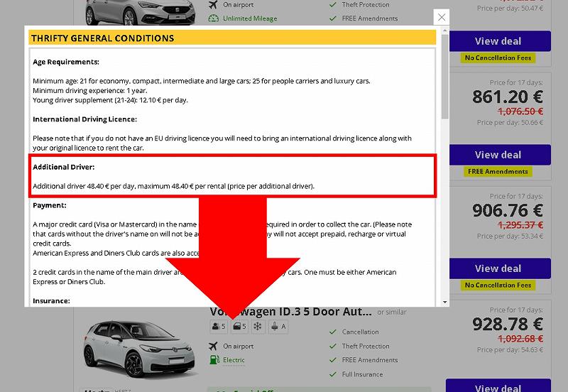Click the air conditioning snowflake icon
The image size is (568, 392).
[258, 327]
